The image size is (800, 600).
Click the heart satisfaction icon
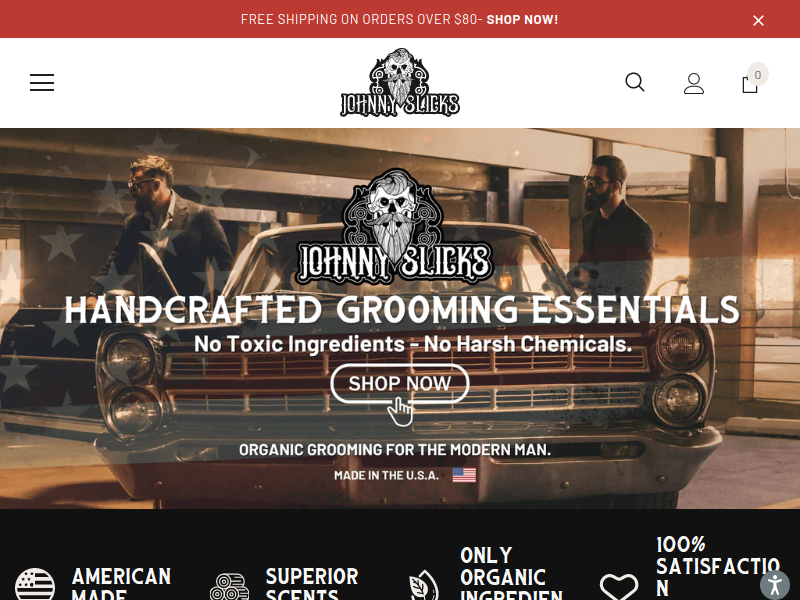[x=618, y=587]
